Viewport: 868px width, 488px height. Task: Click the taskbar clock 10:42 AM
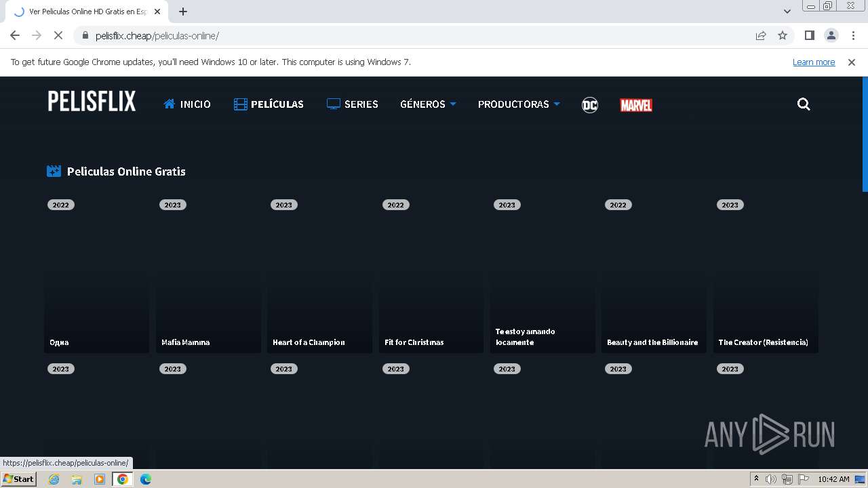tap(833, 479)
